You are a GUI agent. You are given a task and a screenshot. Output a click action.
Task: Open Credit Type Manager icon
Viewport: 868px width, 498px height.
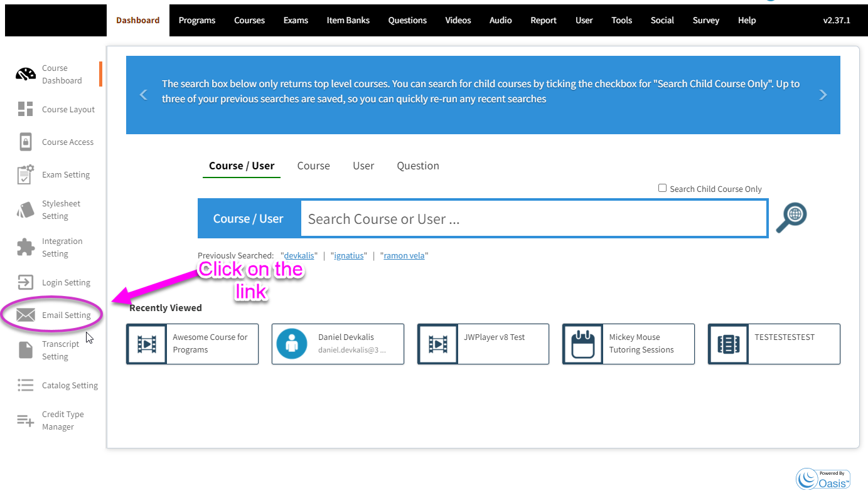coord(26,420)
